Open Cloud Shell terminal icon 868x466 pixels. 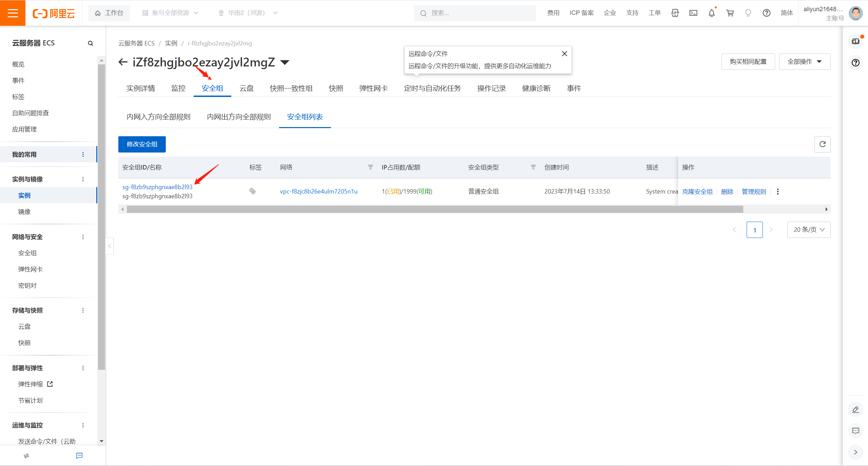click(693, 13)
